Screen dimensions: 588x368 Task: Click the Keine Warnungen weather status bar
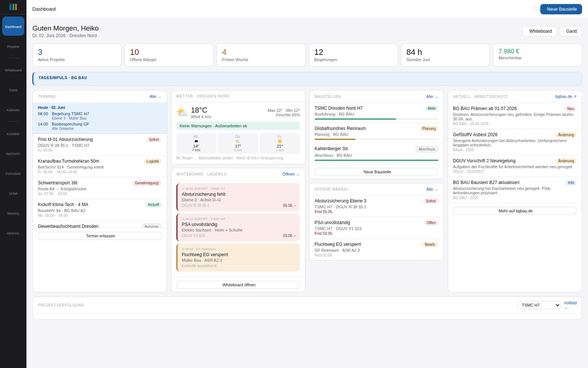(x=238, y=126)
